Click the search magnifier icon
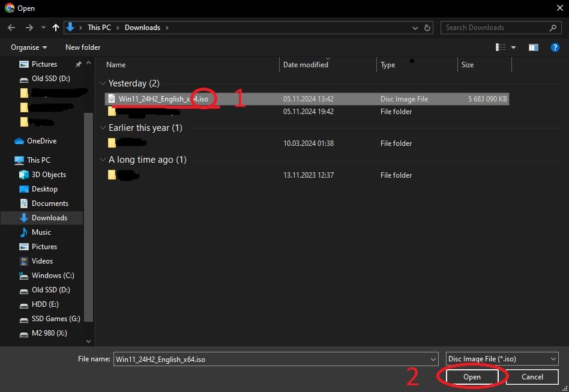 (x=553, y=28)
